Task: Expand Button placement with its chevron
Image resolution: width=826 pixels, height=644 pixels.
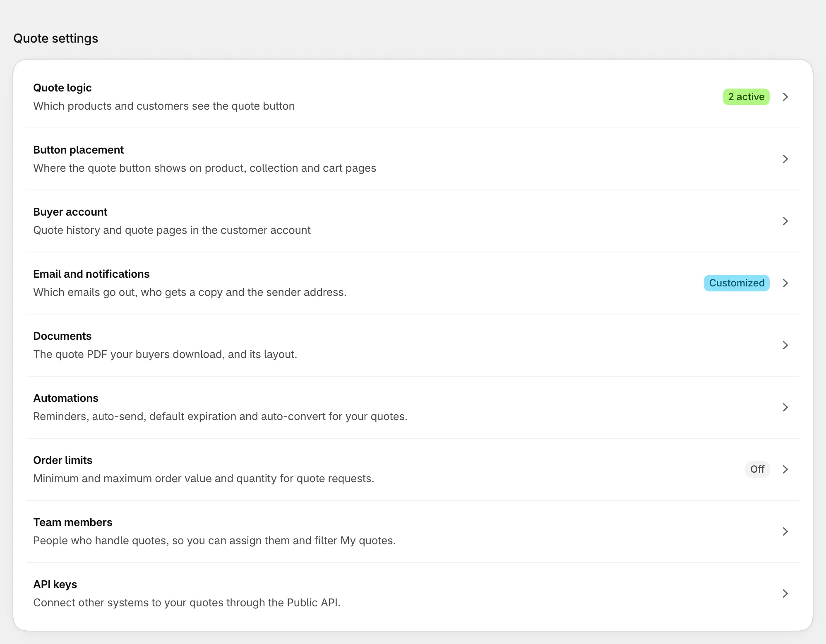Action: tap(785, 159)
